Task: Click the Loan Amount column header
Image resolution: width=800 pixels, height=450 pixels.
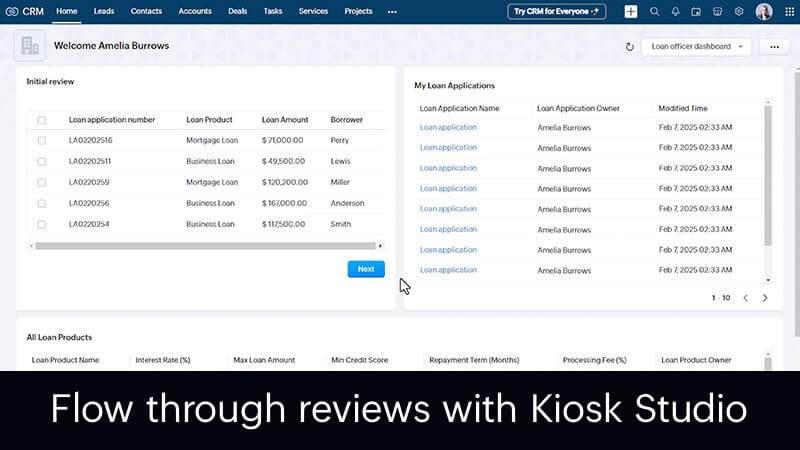Action: [285, 120]
